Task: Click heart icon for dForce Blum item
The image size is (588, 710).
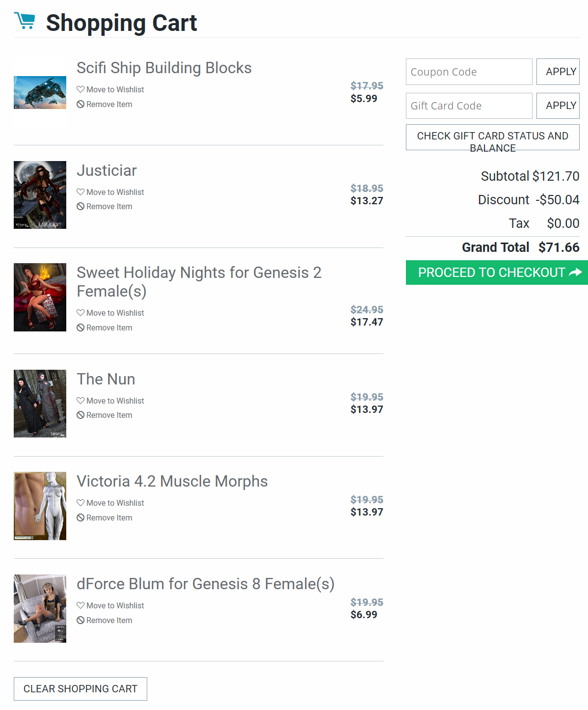Action: tap(80, 605)
